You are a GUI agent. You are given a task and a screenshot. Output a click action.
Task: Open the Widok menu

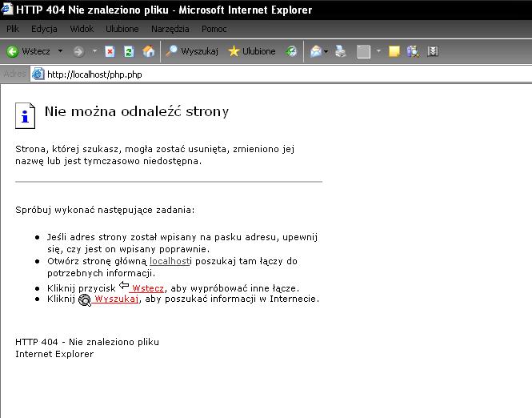tap(82, 29)
